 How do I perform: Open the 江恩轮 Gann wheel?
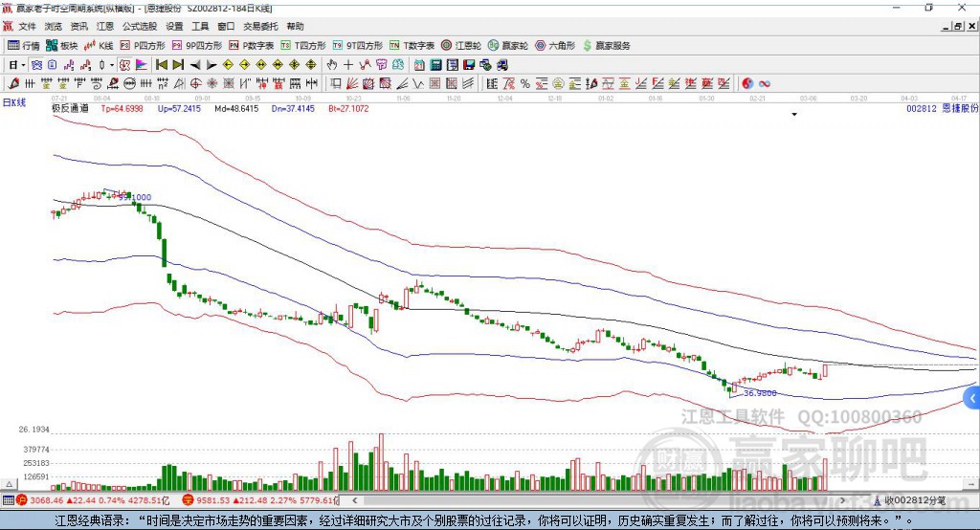(x=461, y=46)
